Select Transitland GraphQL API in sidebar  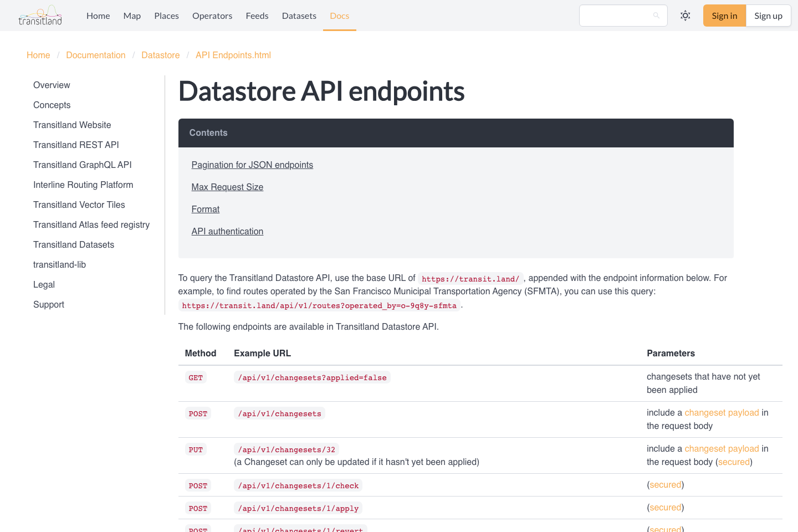(x=82, y=165)
